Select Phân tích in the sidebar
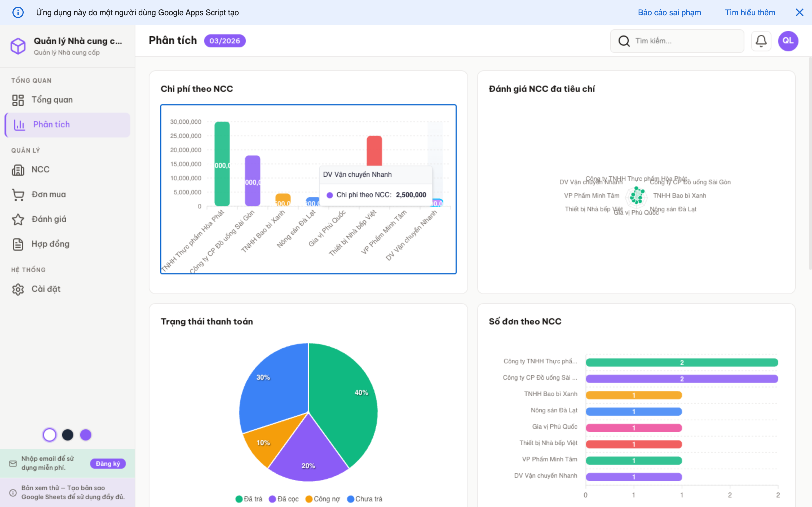Viewport: 812px width, 507px height. pos(51,124)
